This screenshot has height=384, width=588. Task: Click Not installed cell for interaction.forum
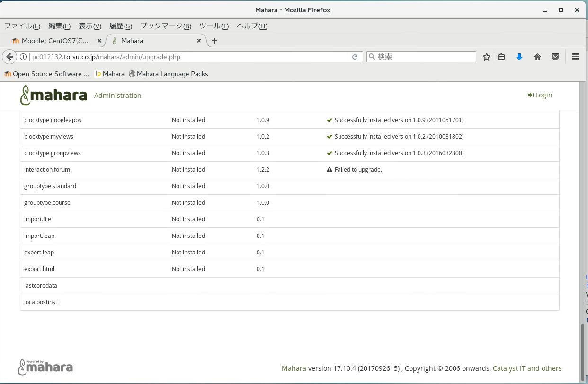188,169
